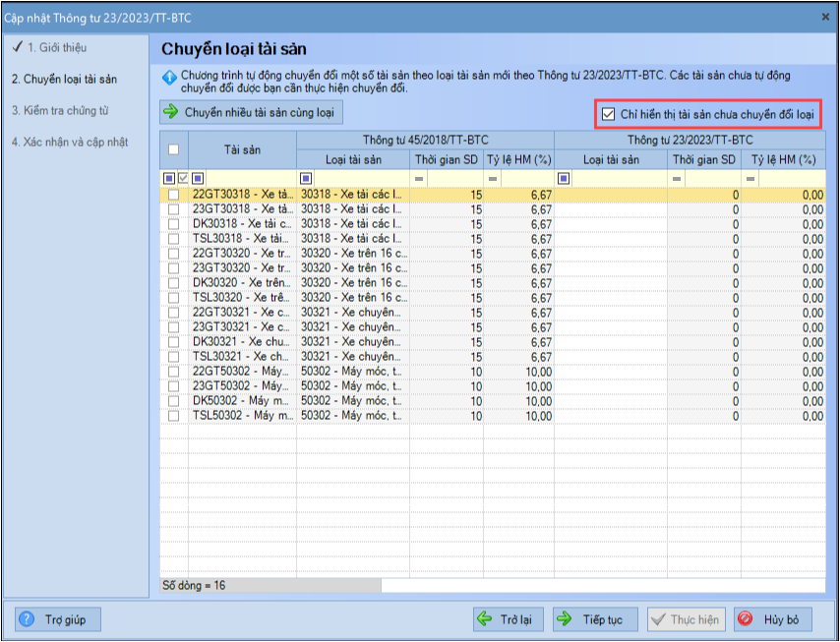
Task: Click Thông tư 45 Loại tài sản cell in DK30318 row
Action: click(x=353, y=224)
